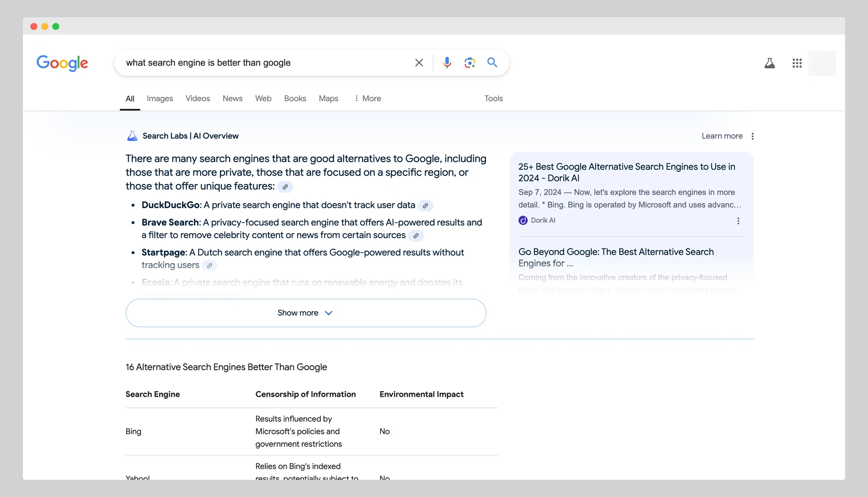Click the Learn more link
Image resolution: width=868 pixels, height=497 pixels.
point(722,136)
